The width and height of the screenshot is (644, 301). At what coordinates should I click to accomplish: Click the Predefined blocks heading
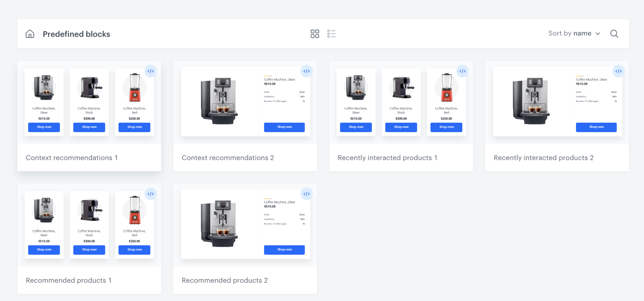pos(76,34)
